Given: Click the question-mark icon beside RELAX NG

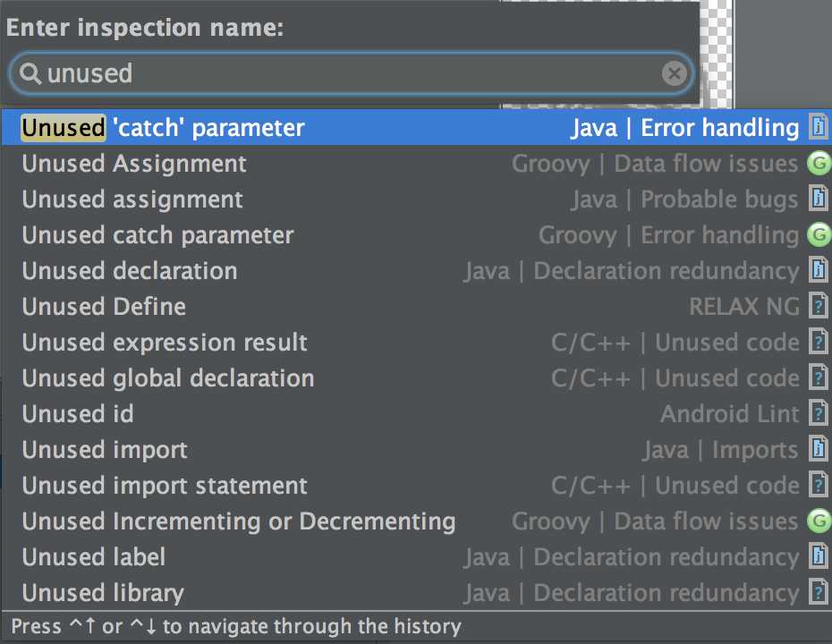Looking at the screenshot, I should (x=818, y=307).
